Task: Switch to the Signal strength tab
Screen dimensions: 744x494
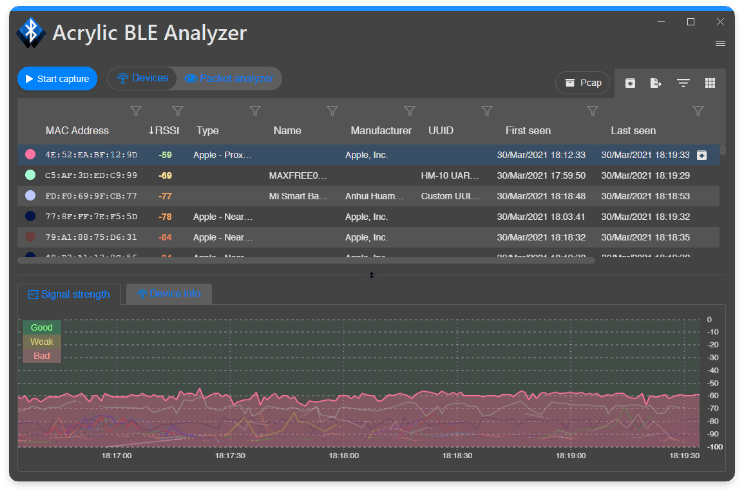Action: tap(69, 294)
